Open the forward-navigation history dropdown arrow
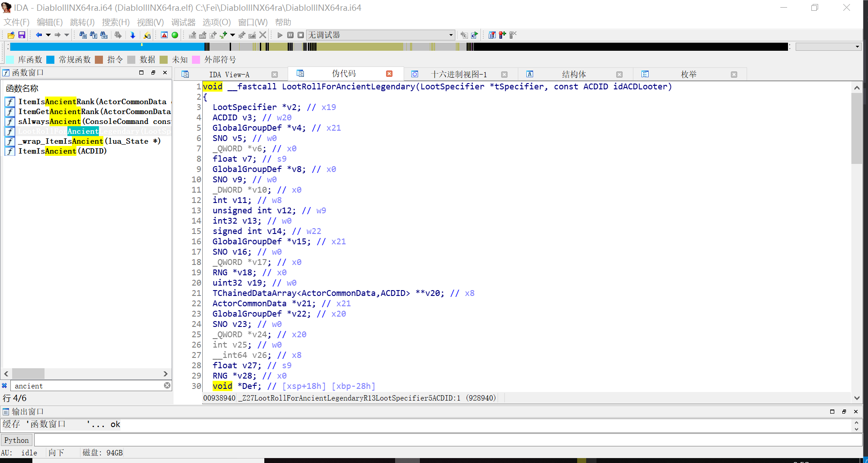Image resolution: width=868 pixels, height=463 pixels. [67, 35]
